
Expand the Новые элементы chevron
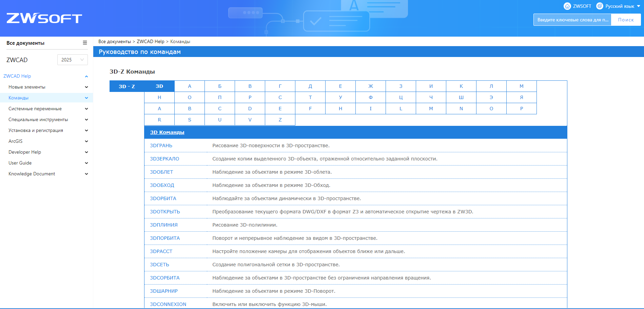[x=86, y=87]
